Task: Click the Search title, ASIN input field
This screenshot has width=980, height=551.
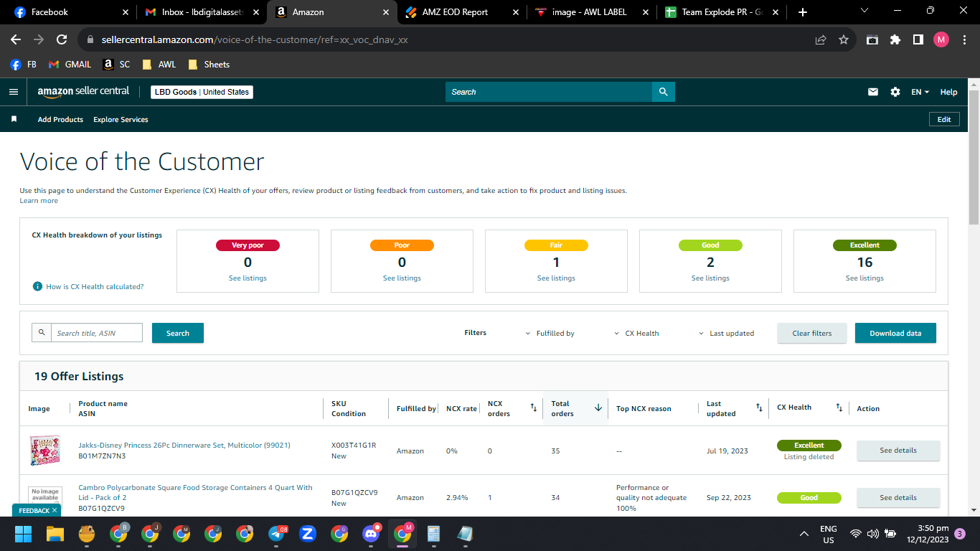Action: coord(97,333)
